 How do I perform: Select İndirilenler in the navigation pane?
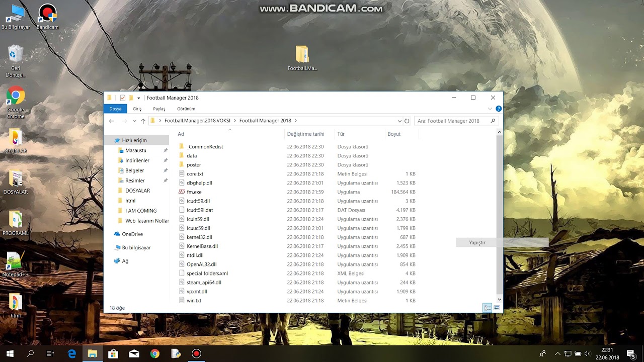[137, 160]
